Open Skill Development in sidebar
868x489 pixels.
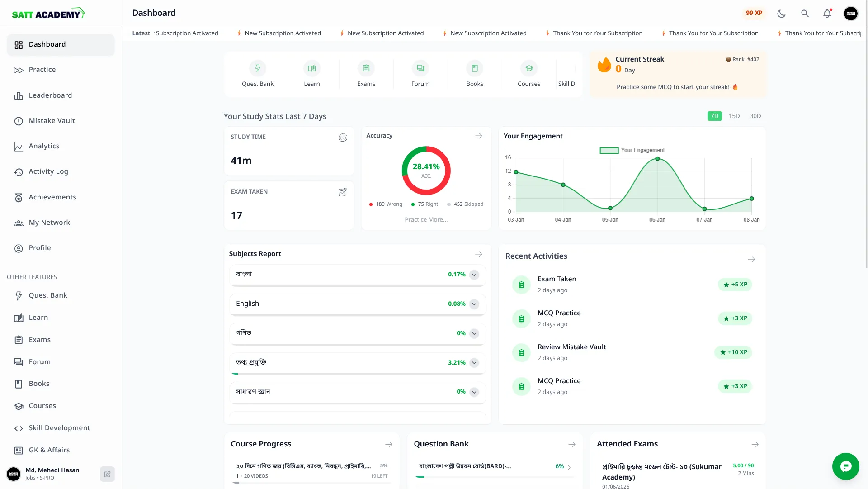(x=61, y=428)
